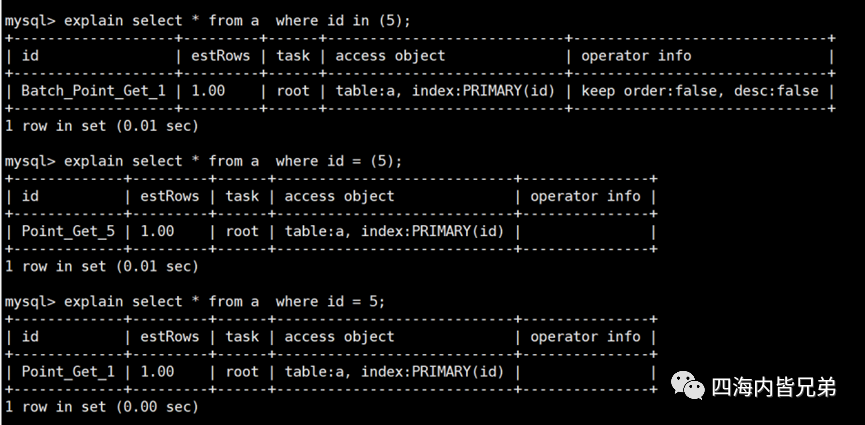
Task: Click 'access object' header in second table
Action: pyautogui.click(x=339, y=196)
